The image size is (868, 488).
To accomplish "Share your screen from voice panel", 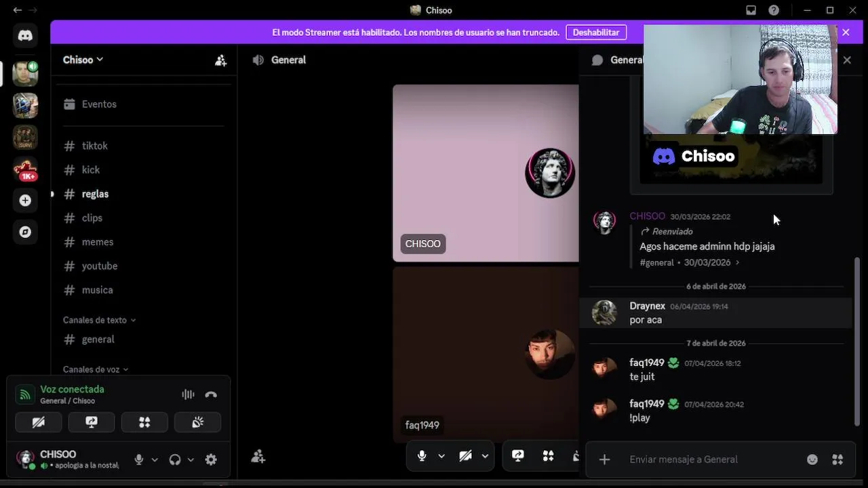I will point(92,422).
